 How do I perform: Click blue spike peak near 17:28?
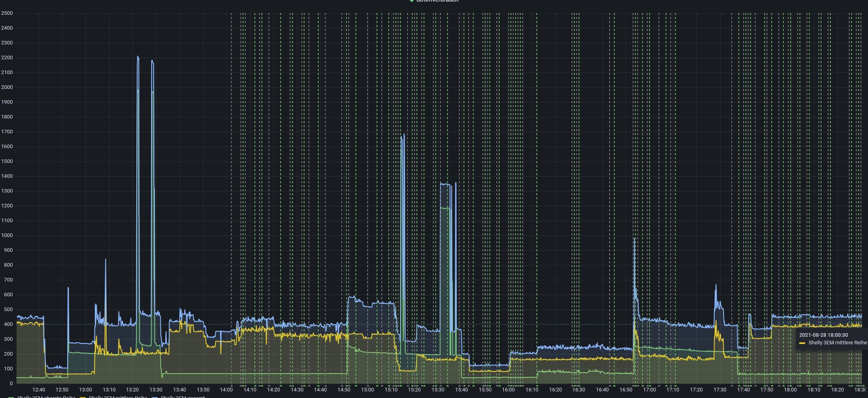[x=716, y=285]
